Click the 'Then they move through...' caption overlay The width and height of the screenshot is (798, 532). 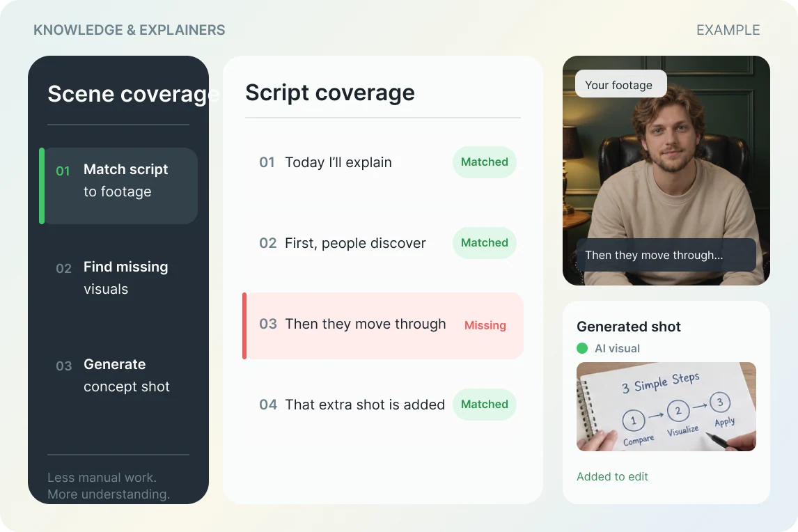point(666,255)
